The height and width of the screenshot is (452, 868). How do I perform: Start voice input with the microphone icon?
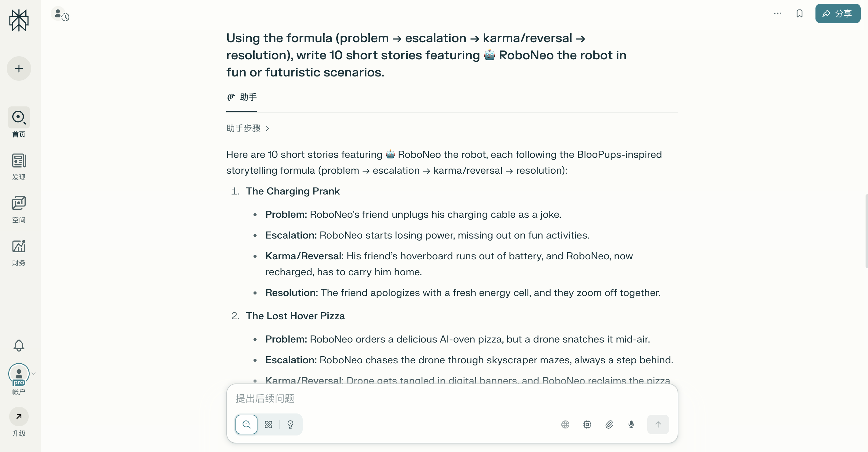pos(631,424)
